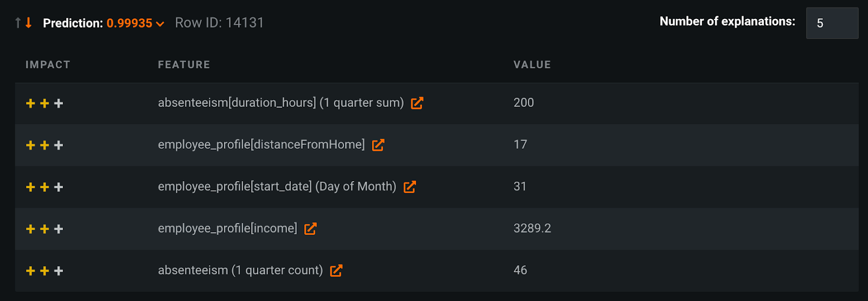Image resolution: width=868 pixels, height=301 pixels.
Task: Open external link for absenteeism quarter count
Action: tap(336, 271)
